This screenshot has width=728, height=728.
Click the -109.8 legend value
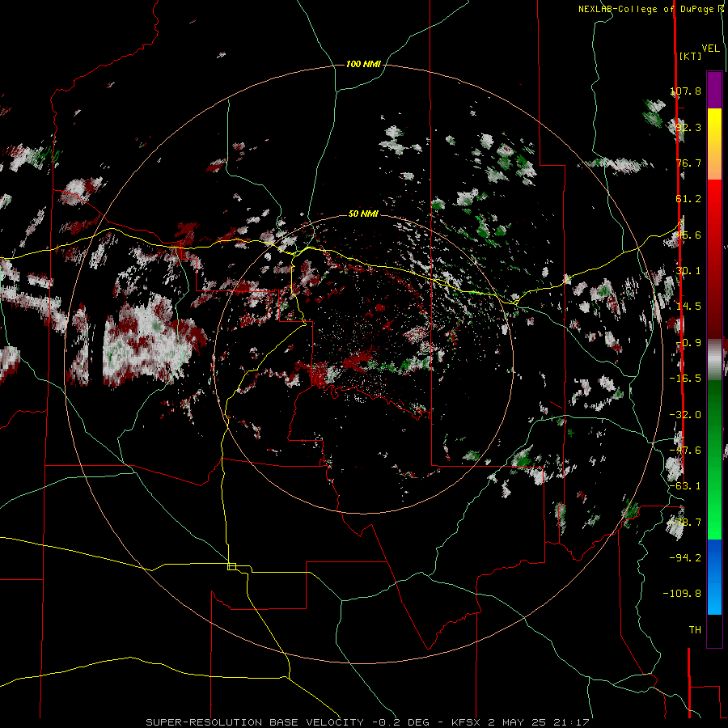tap(682, 594)
